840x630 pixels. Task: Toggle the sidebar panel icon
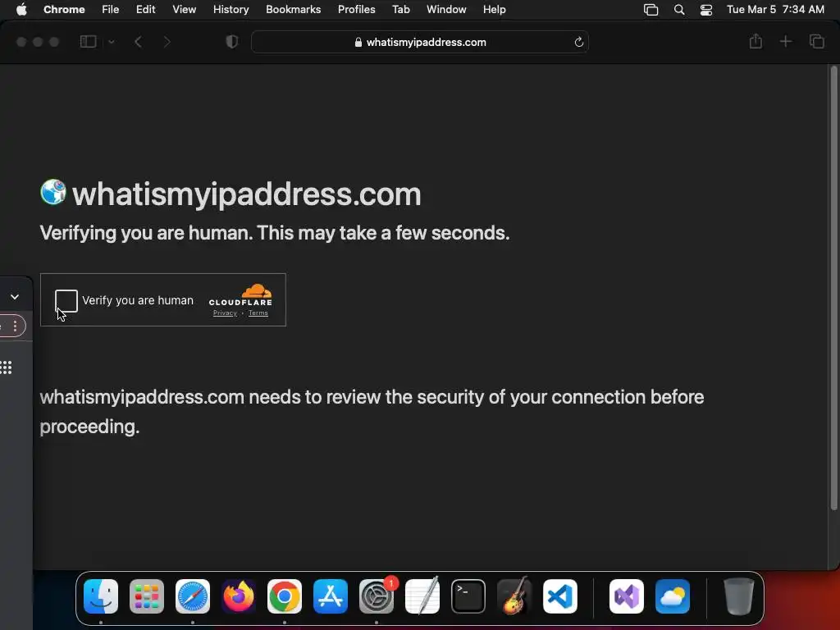88,42
